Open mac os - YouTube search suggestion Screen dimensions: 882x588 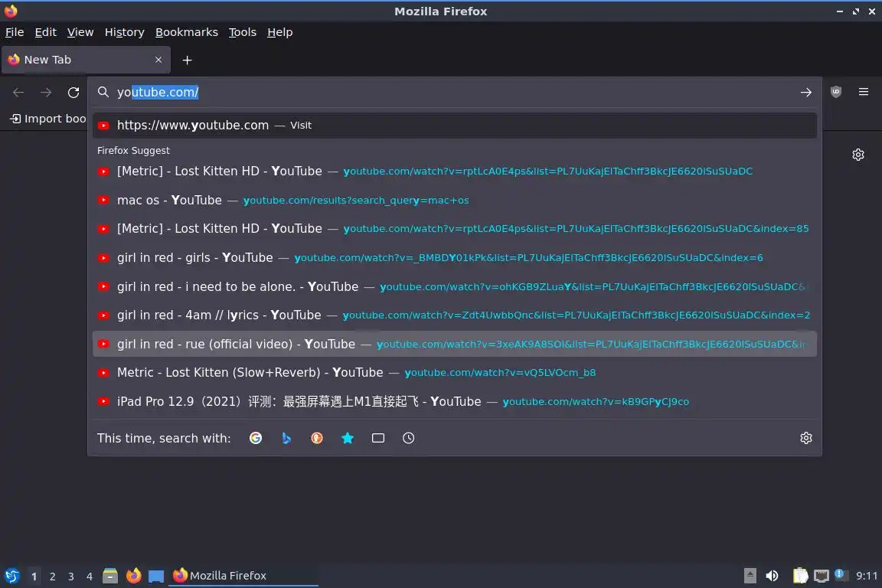coord(455,200)
